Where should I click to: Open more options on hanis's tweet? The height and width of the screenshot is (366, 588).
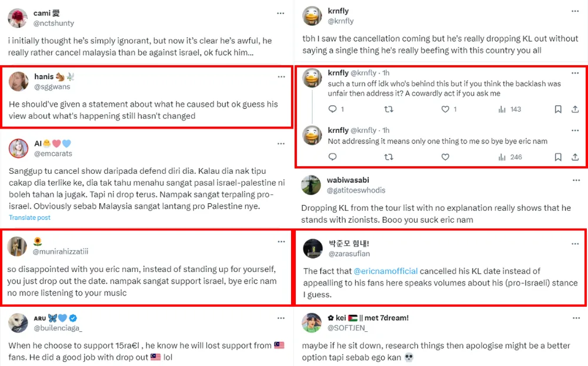pos(281,77)
